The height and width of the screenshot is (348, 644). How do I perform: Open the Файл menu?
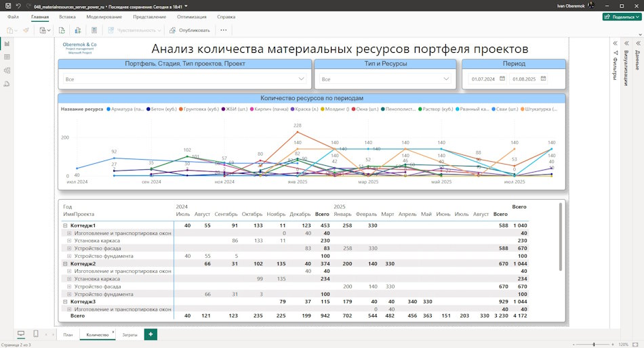click(x=13, y=17)
